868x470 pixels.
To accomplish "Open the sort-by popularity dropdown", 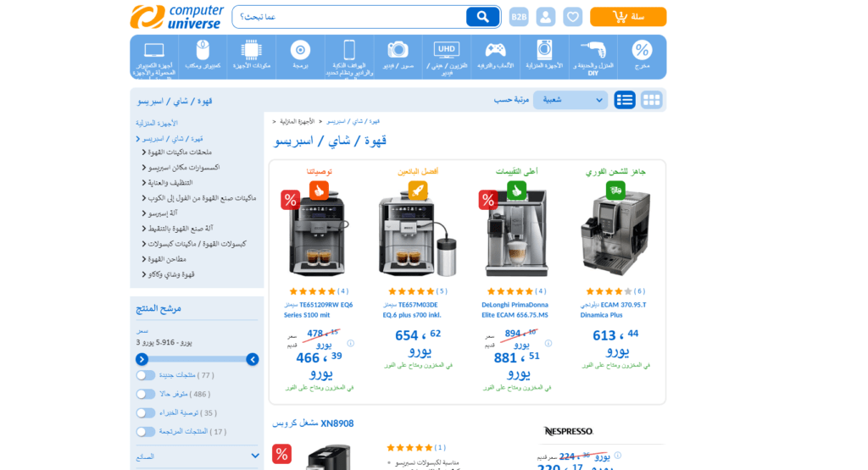I will pos(570,100).
